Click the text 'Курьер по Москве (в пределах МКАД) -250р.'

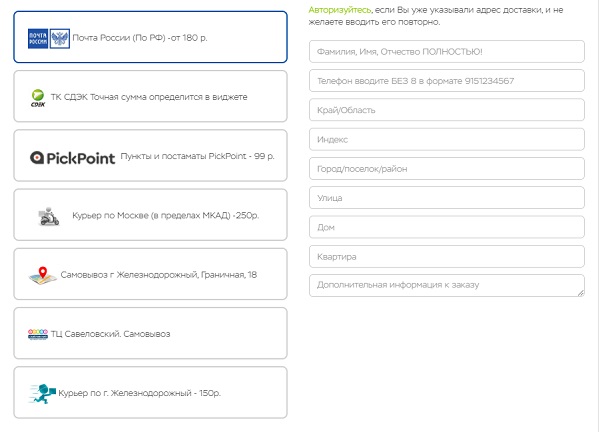[x=166, y=215]
